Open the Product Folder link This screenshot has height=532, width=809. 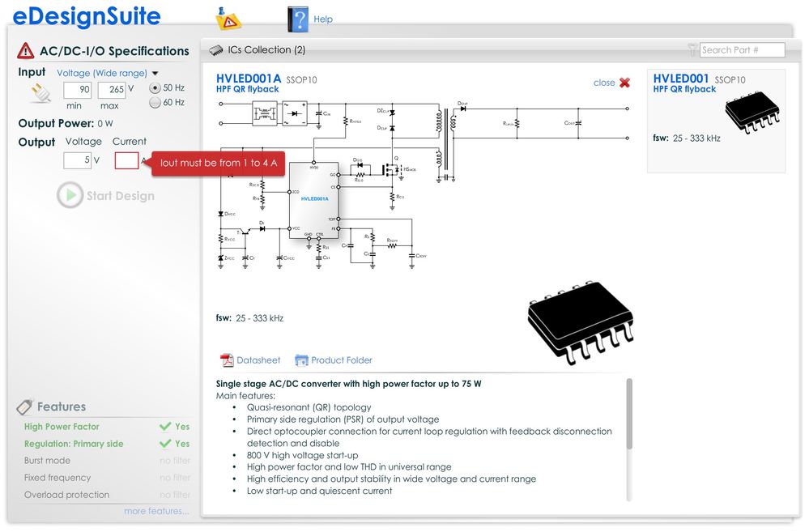pos(341,360)
